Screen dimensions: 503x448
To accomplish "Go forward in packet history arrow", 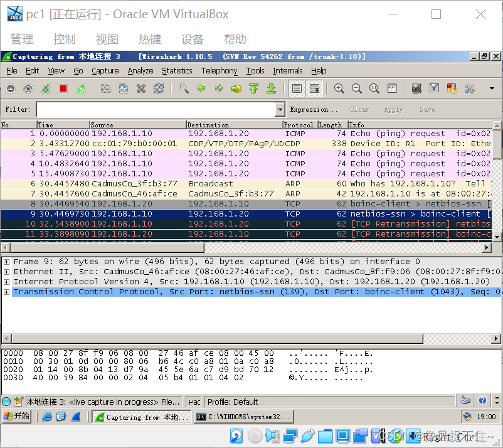I will [x=219, y=88].
